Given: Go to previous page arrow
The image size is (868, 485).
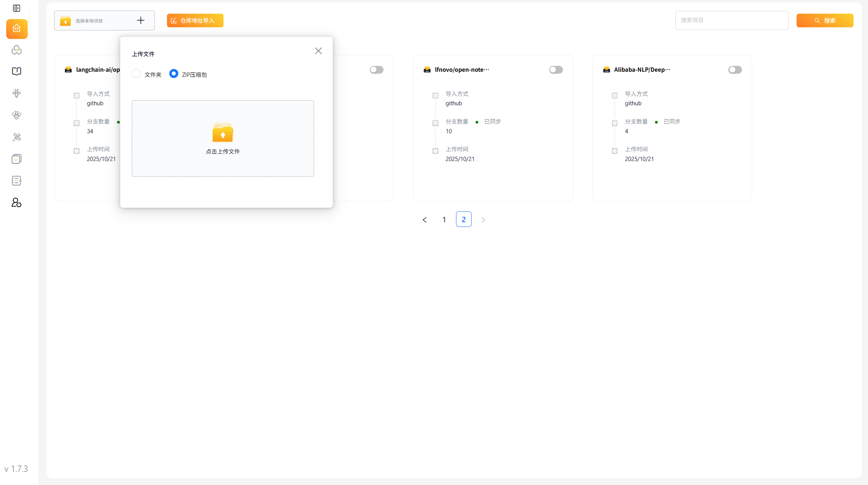Looking at the screenshot, I should click(424, 220).
